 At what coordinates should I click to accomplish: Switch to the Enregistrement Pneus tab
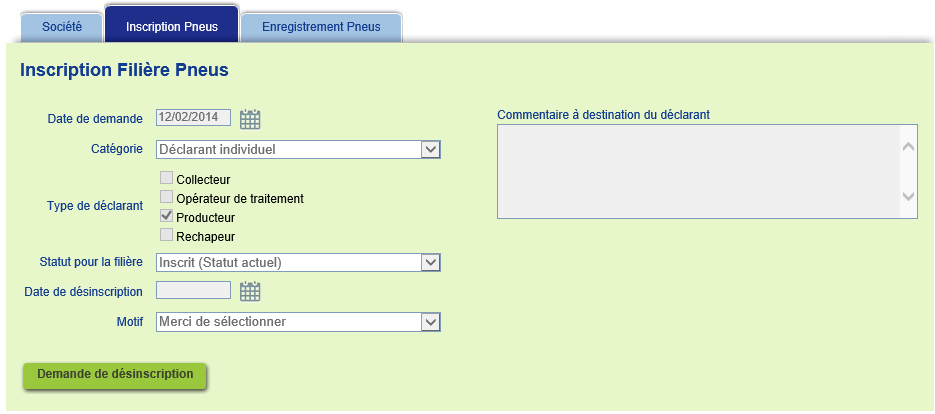321,27
